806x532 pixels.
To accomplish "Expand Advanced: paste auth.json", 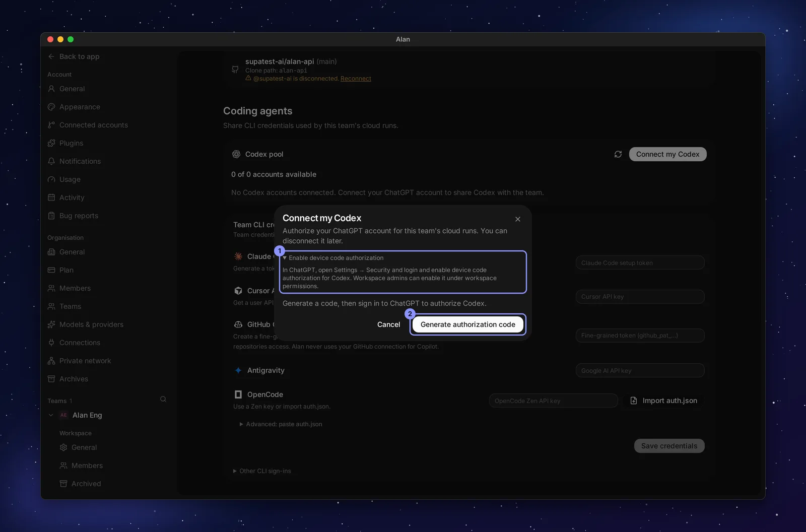I will point(281,424).
